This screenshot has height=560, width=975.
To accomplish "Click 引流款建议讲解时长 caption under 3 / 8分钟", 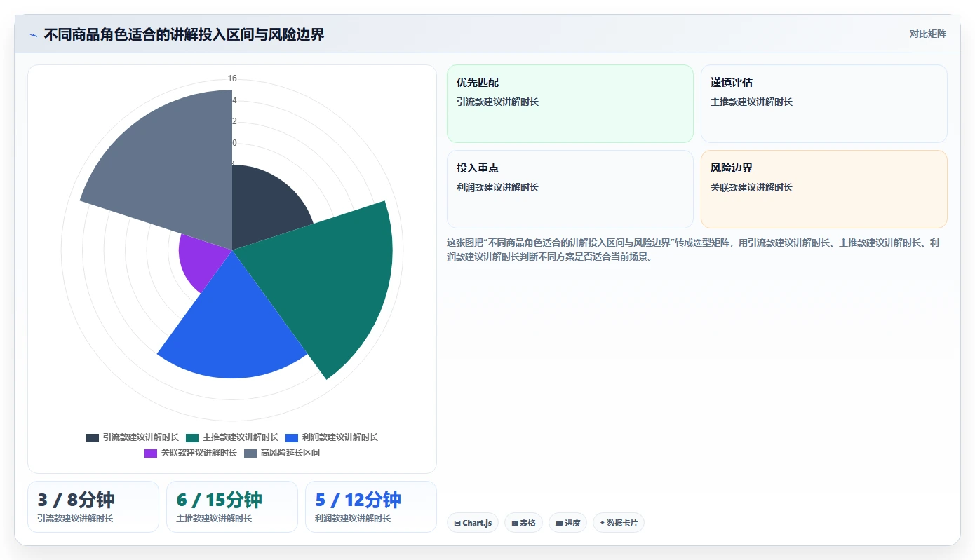I will (x=75, y=519).
